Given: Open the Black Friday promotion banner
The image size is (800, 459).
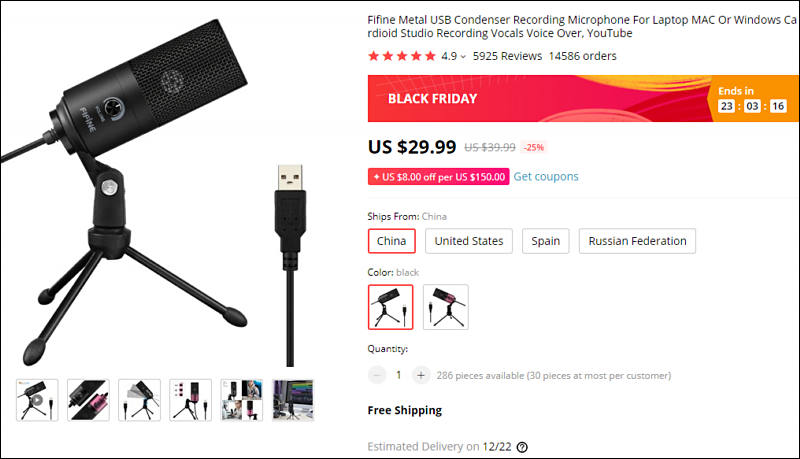Looking at the screenshot, I should (540, 98).
